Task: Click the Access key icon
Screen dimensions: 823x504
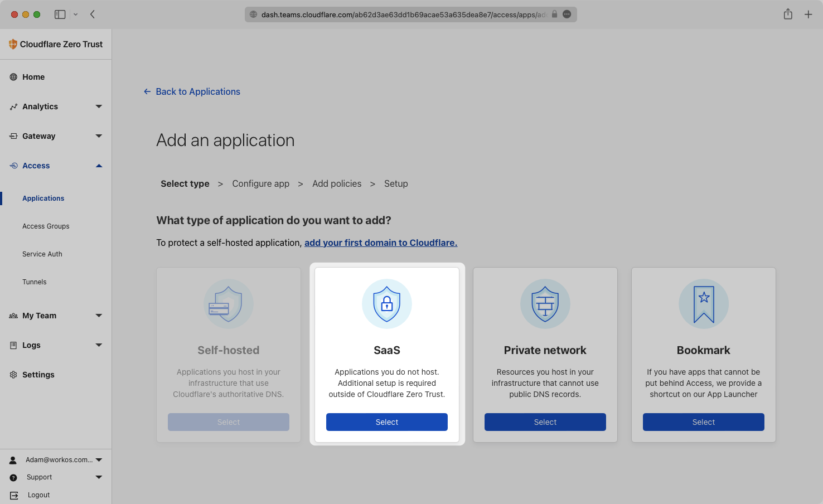Action: tap(13, 166)
